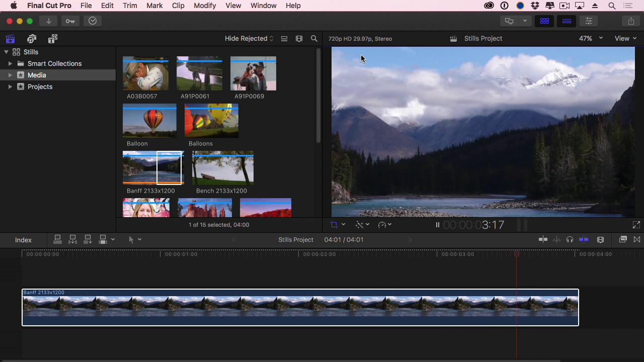This screenshot has height=362, width=644.
Task: Click the Background Tasks checkmark icon
Action: point(93,21)
